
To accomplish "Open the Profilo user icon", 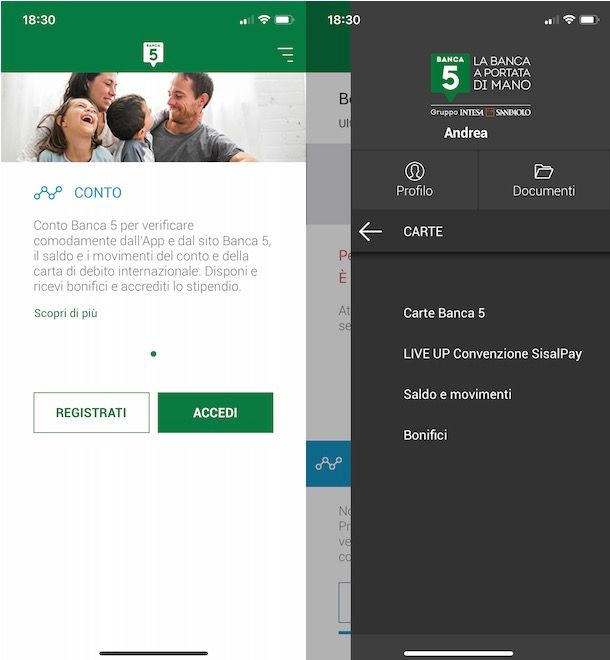I will 415,171.
